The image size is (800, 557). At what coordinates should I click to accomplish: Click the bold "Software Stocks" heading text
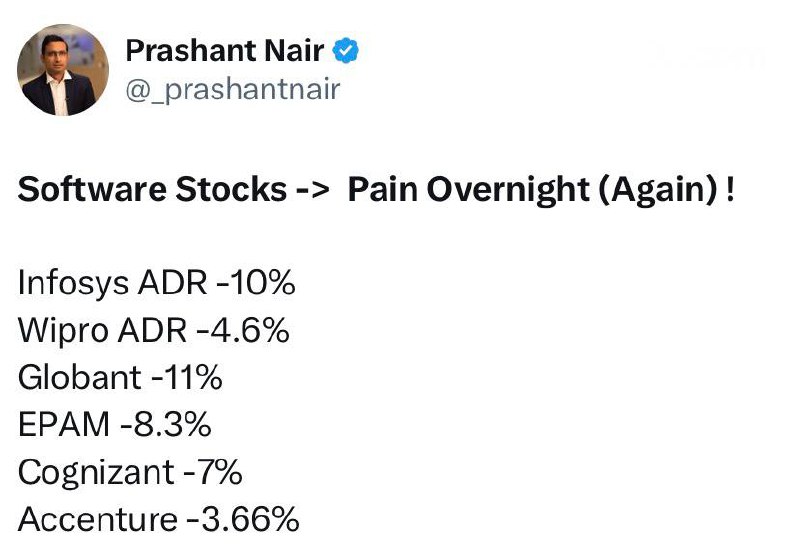[x=152, y=189]
